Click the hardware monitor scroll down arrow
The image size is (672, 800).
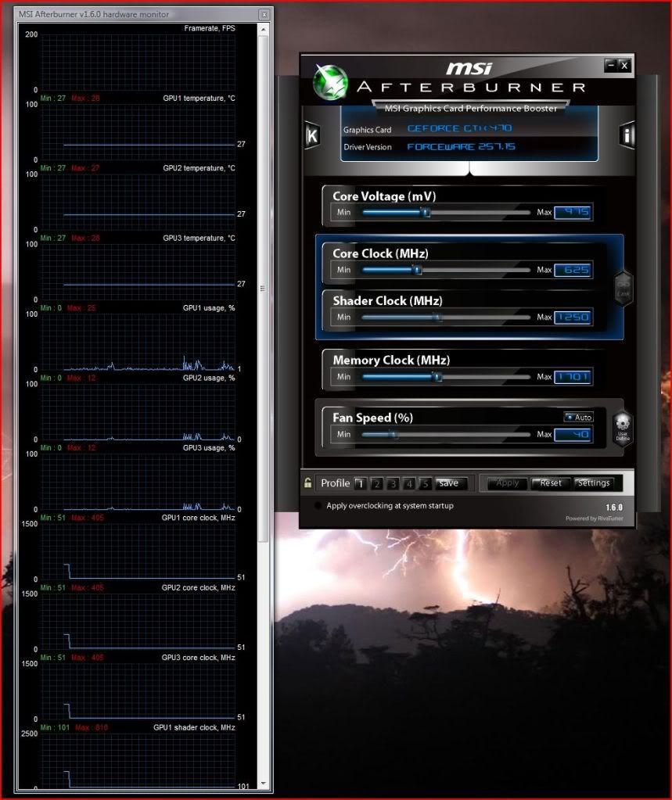point(264,783)
